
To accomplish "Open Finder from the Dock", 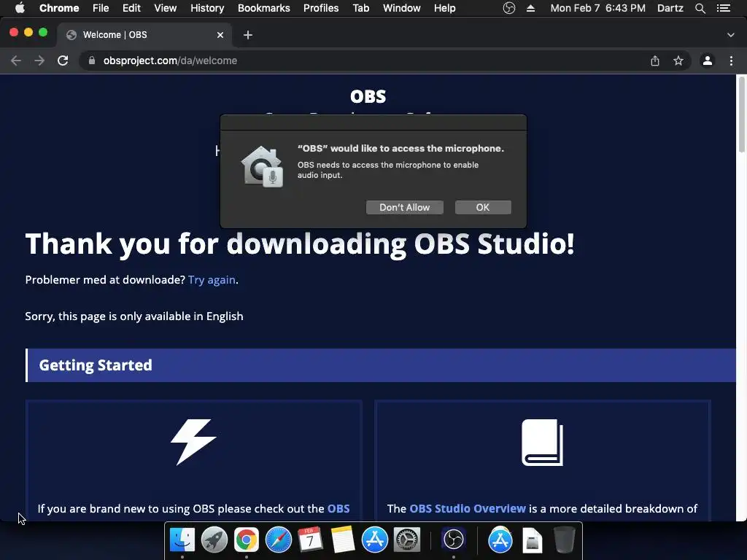I will (182, 540).
